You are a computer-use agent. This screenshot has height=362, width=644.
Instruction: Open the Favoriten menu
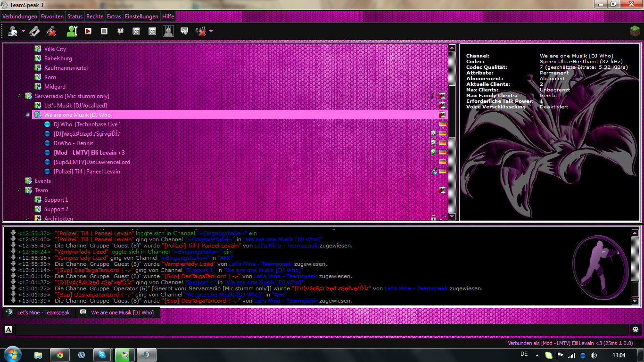pyautogui.click(x=52, y=16)
